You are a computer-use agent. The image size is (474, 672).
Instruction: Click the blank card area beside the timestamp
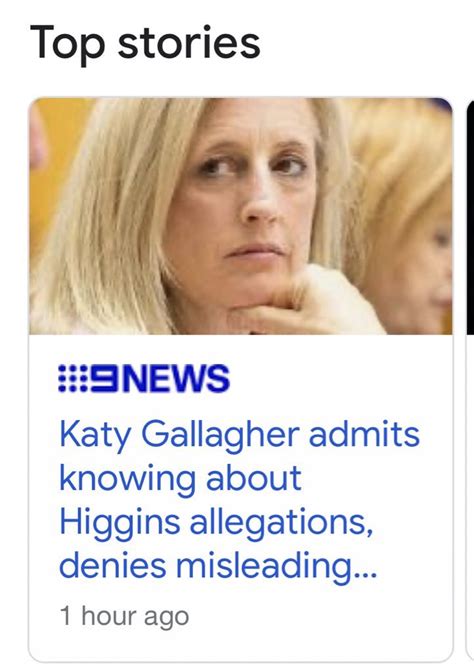click(319, 617)
